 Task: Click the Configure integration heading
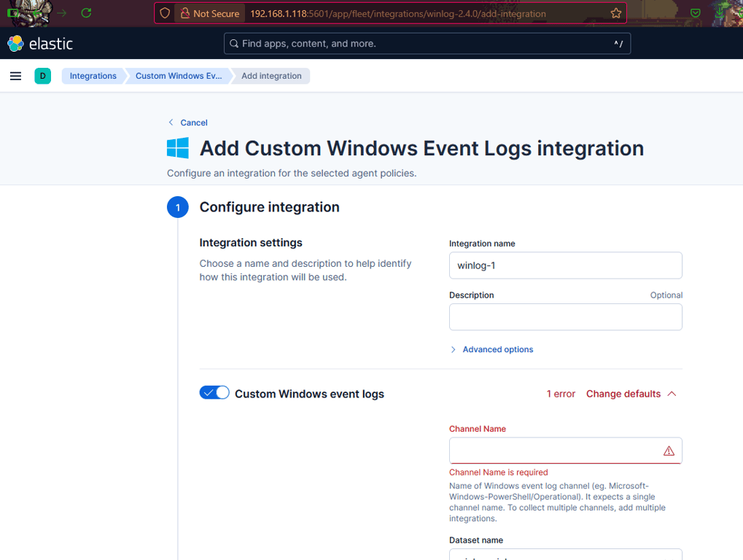point(269,207)
